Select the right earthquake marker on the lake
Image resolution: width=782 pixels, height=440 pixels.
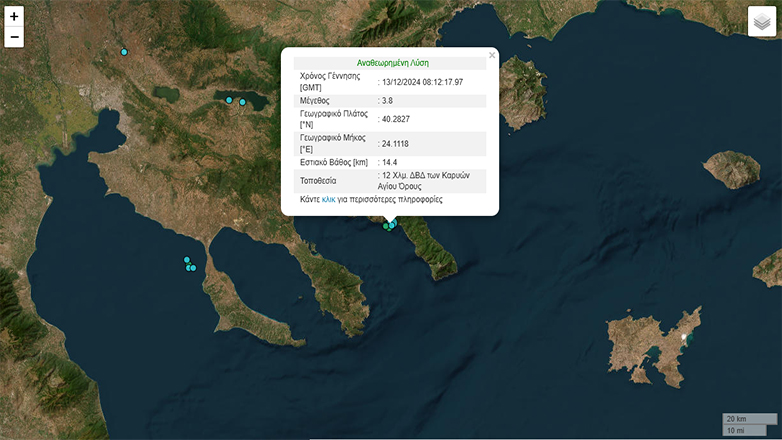[x=242, y=102]
